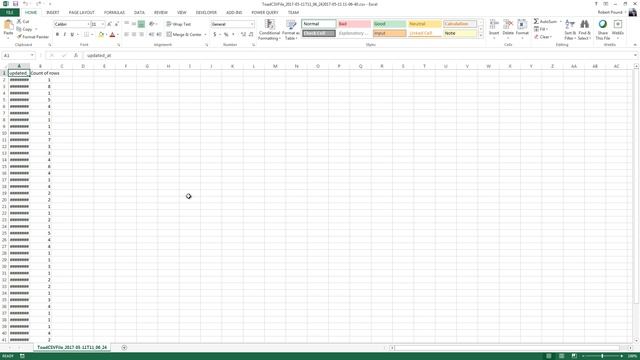640x360 pixels.
Task: Cut the selection with the scissors icon
Action: 19,21
